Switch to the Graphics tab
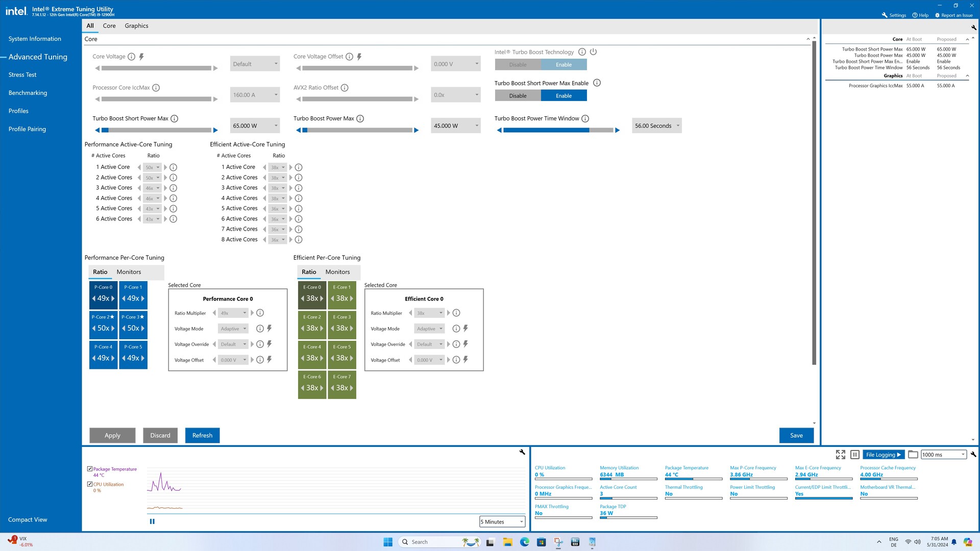This screenshot has width=980, height=551. tap(136, 26)
